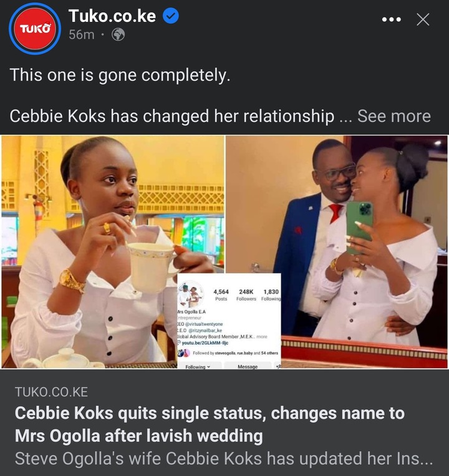Click the @virtualtwentyone handle in bio
This screenshot has height=476, width=449.
click(x=204, y=324)
